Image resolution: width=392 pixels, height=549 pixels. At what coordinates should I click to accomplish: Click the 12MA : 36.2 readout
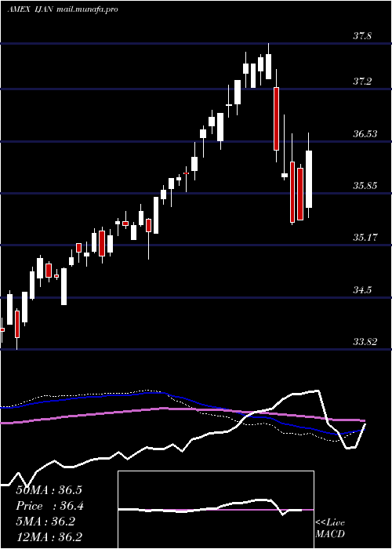point(49,537)
